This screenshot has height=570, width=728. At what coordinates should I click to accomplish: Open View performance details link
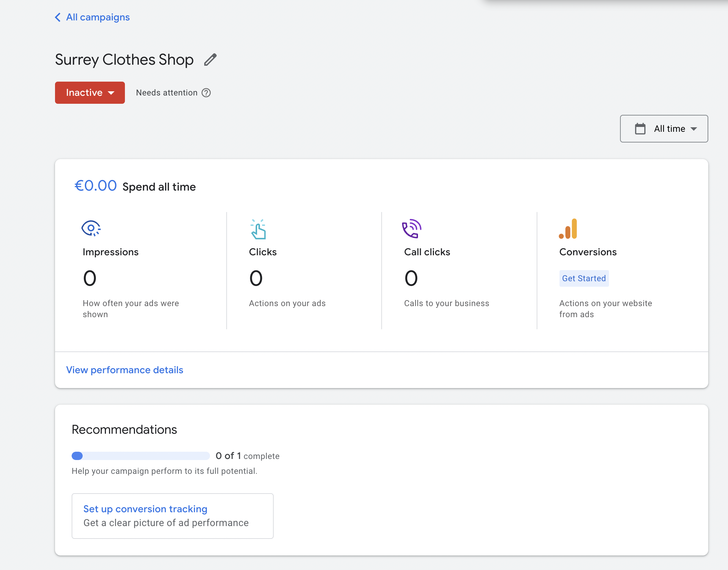[125, 370]
